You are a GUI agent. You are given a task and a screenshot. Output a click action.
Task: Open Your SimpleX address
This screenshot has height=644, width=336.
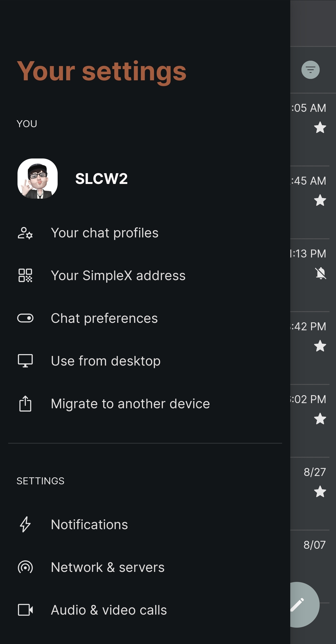pos(118,275)
